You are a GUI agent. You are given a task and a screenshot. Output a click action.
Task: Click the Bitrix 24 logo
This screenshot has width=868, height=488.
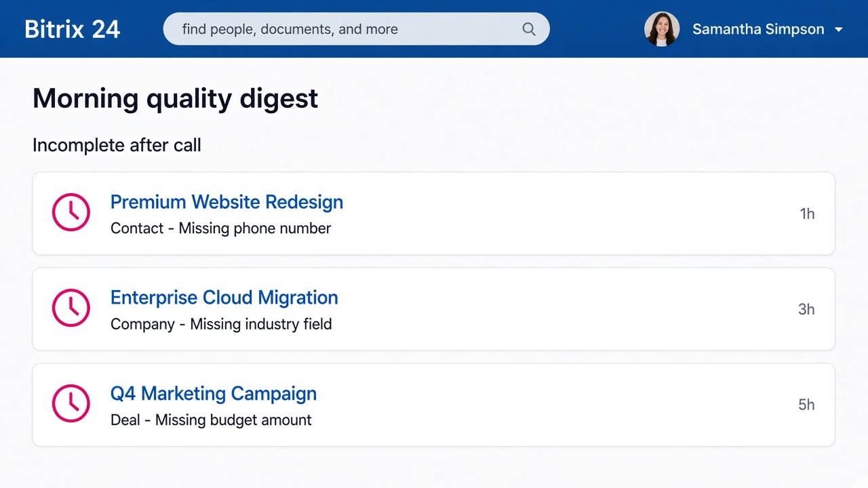[x=73, y=29]
